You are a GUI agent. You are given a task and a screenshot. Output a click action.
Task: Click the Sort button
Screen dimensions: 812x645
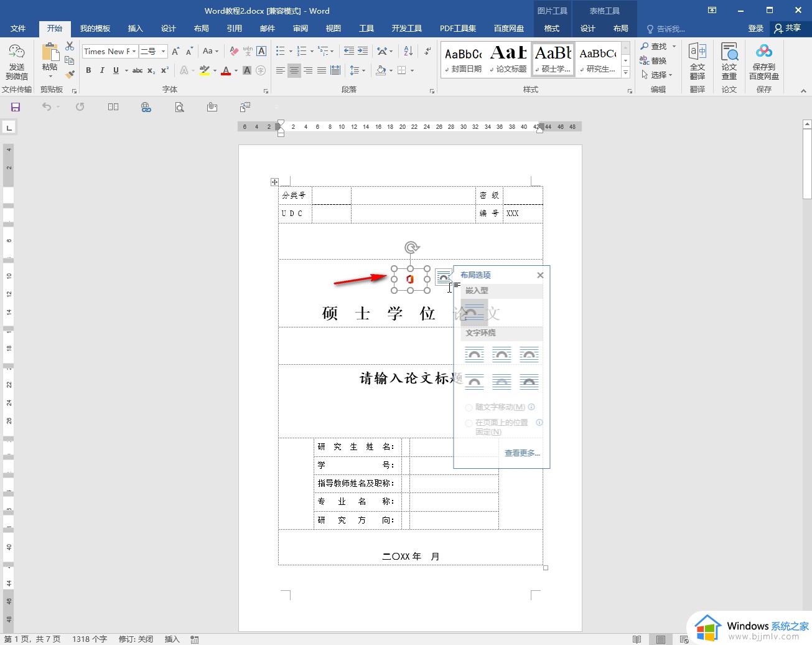(408, 51)
